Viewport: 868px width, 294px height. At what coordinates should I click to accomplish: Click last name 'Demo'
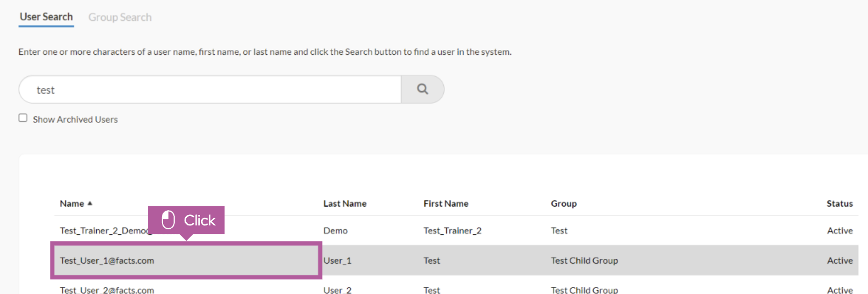335,231
